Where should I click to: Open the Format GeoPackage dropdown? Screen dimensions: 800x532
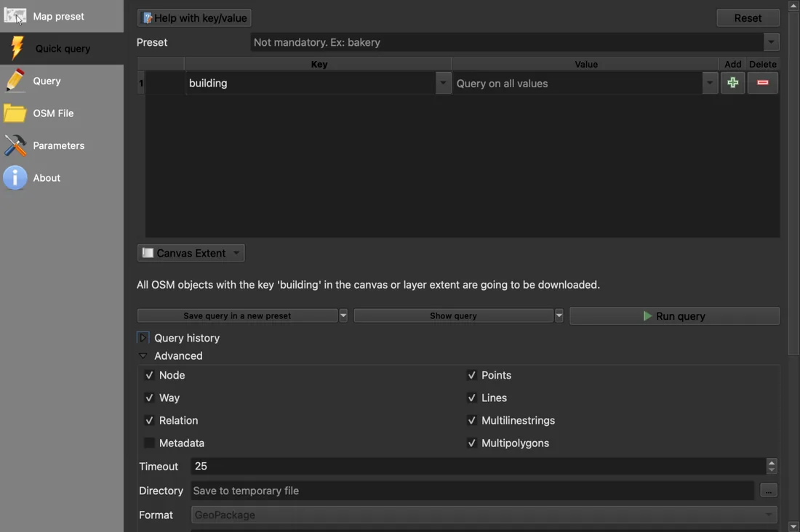coord(484,515)
